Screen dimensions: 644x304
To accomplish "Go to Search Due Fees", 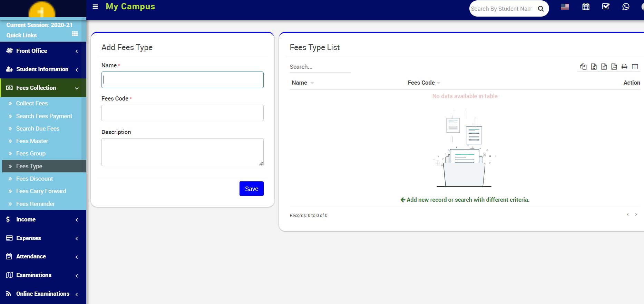I will tap(38, 129).
